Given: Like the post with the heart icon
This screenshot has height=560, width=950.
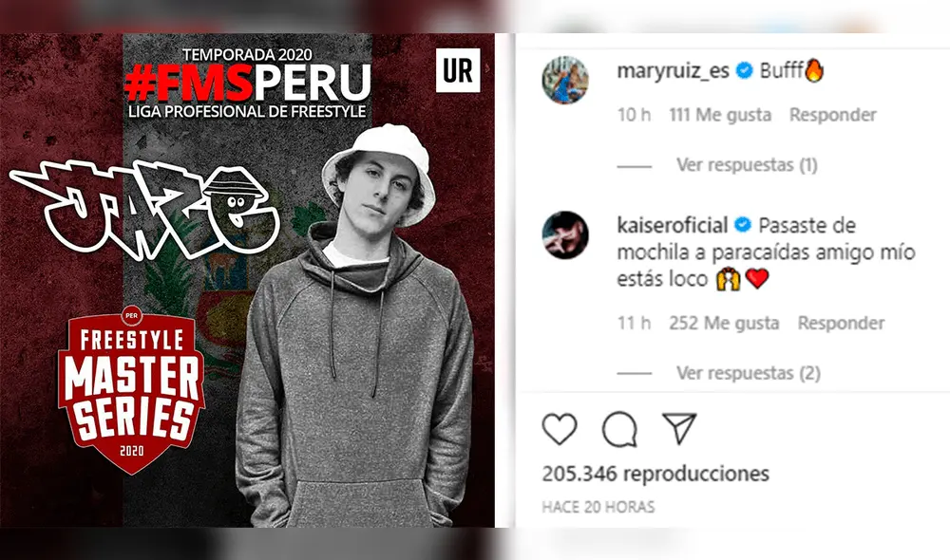Looking at the screenshot, I should pyautogui.click(x=560, y=429).
